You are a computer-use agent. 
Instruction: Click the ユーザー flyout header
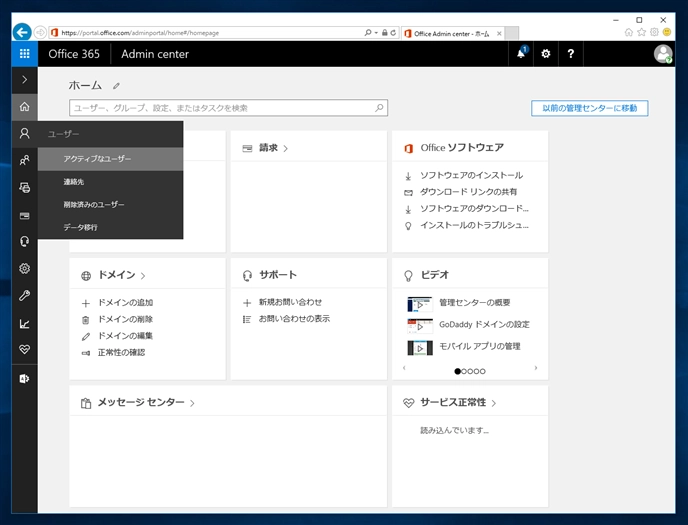(111, 134)
